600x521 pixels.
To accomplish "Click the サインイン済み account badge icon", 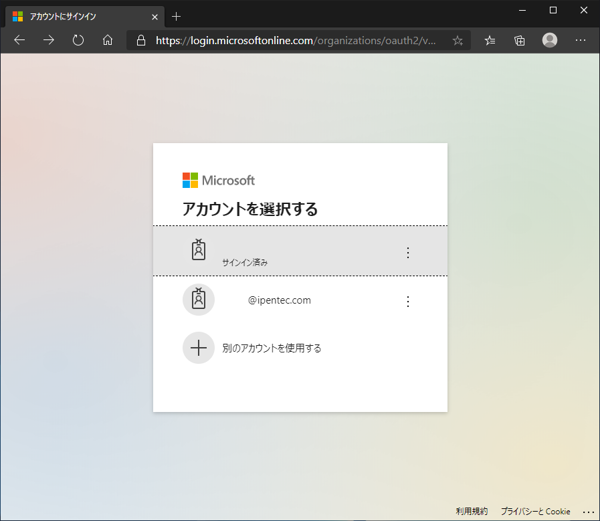I will (199, 250).
